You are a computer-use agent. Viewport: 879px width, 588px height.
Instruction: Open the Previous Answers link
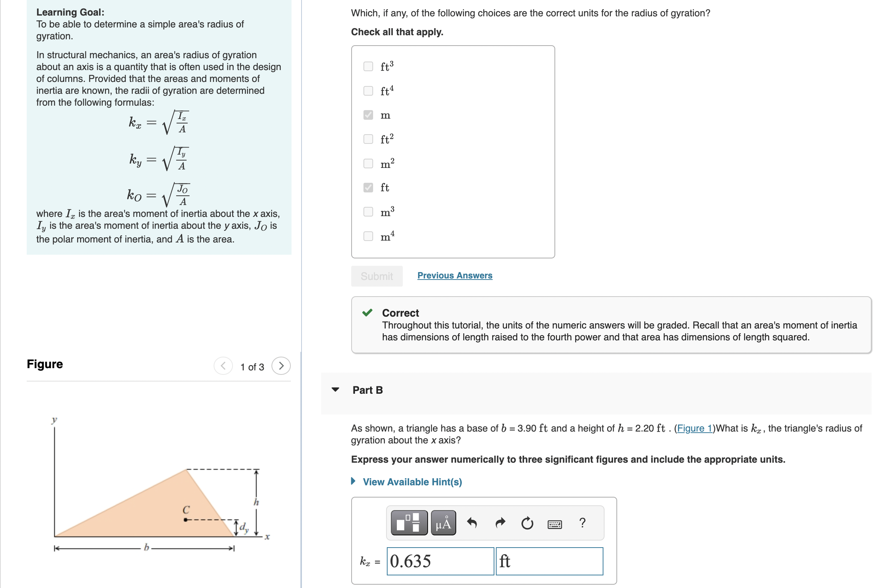pos(455,275)
